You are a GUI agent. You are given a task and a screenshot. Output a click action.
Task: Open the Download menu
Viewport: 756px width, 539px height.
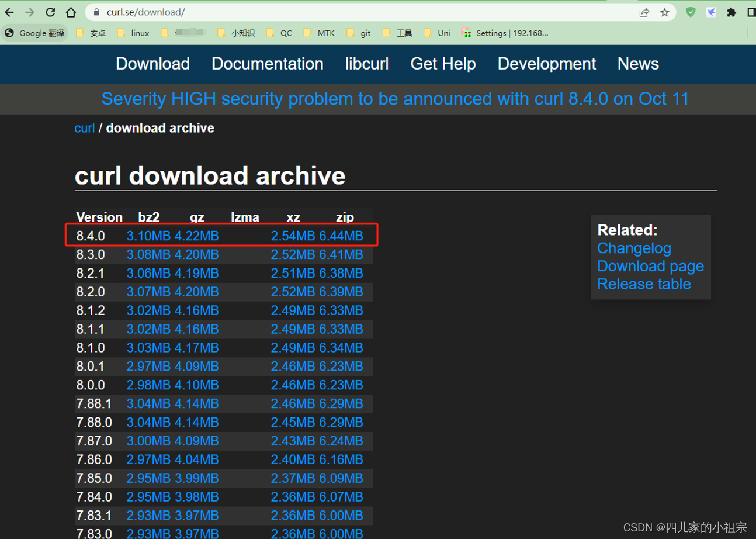(153, 64)
